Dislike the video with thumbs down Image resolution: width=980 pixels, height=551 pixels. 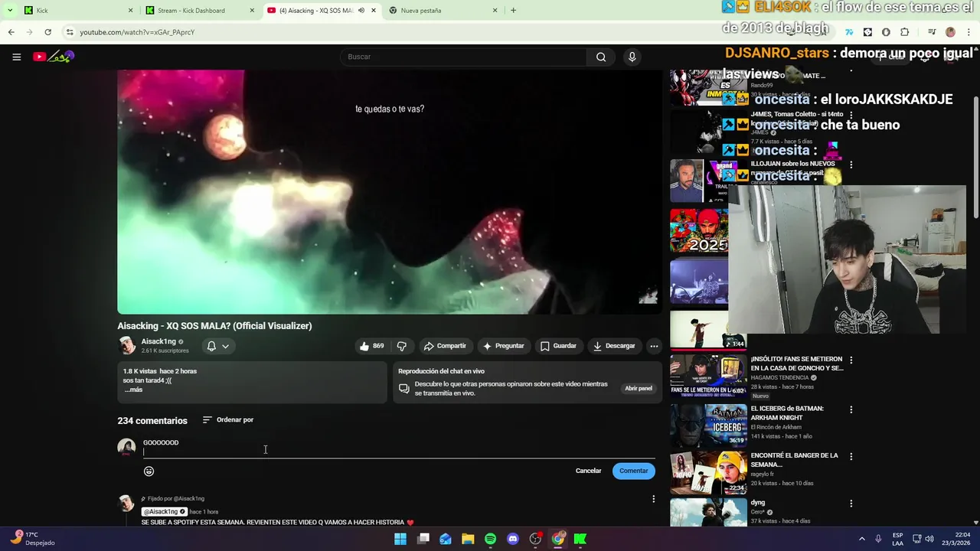402,346
